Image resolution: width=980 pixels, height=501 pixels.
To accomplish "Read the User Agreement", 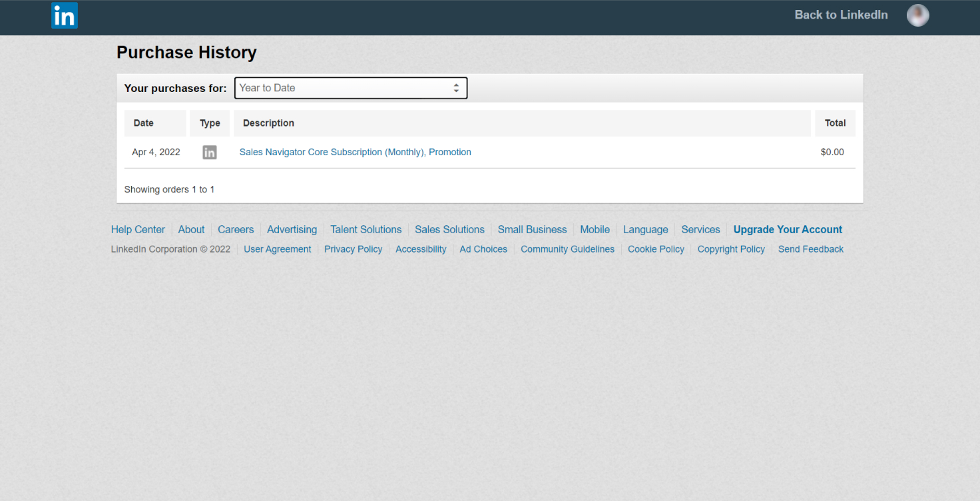I will (x=277, y=249).
